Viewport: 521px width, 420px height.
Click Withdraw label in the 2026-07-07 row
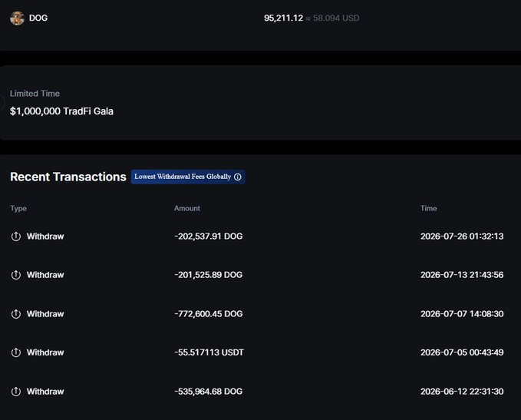point(45,314)
